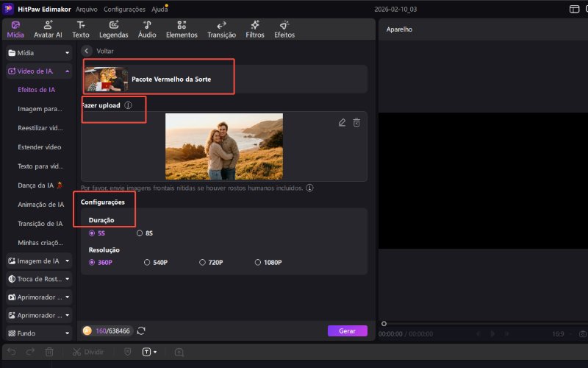
Task: Expand the first Aprimorador section
Action: [39, 297]
